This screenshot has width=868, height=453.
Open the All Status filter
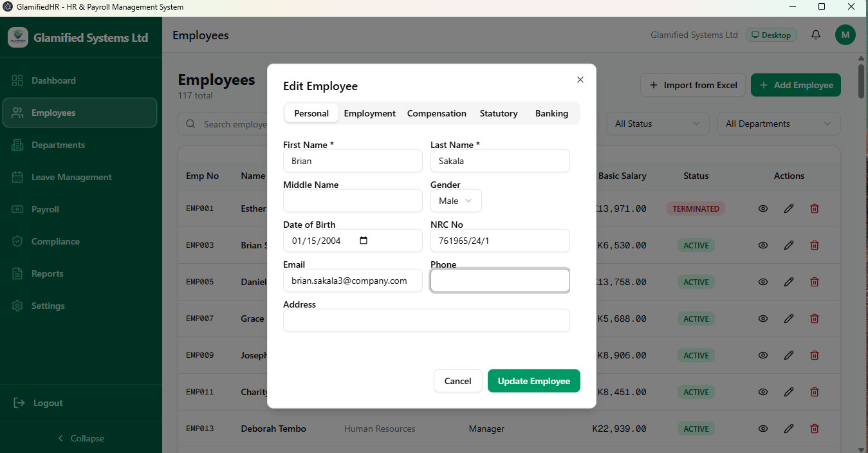pos(658,124)
